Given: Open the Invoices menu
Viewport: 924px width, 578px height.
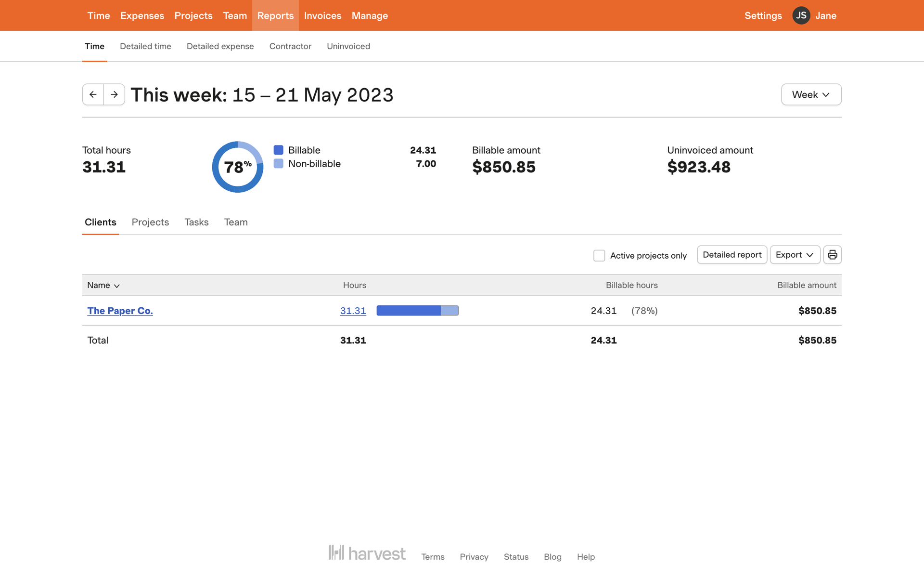Looking at the screenshot, I should 322,15.
